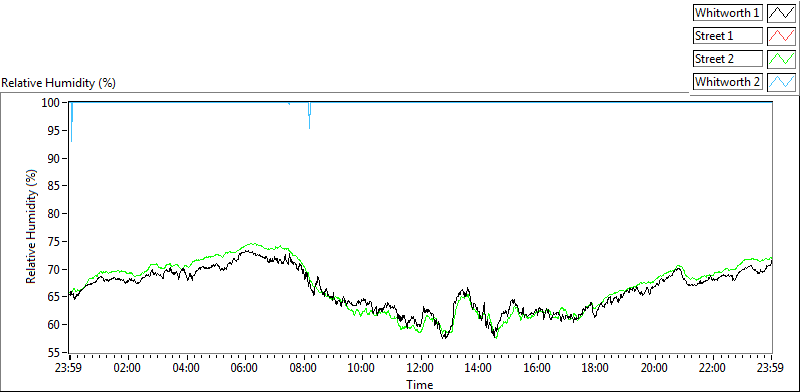Click the starting 23:59 time axis label

70,368
